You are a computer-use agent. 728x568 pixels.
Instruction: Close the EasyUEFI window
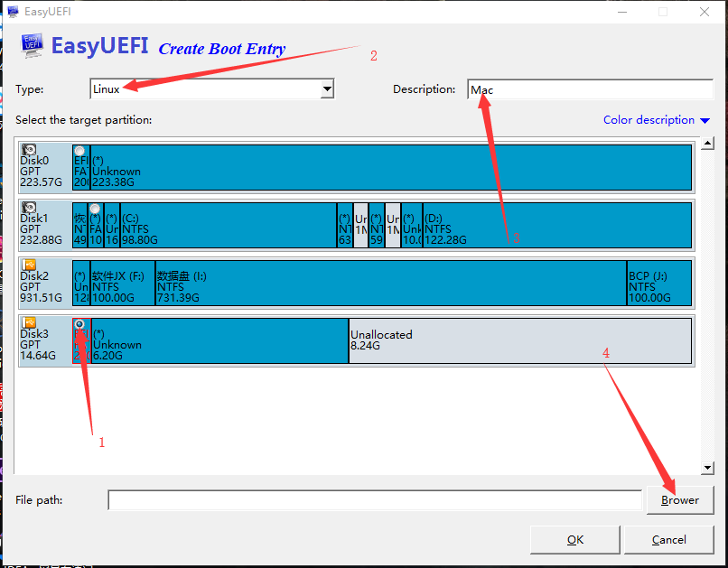(x=705, y=12)
